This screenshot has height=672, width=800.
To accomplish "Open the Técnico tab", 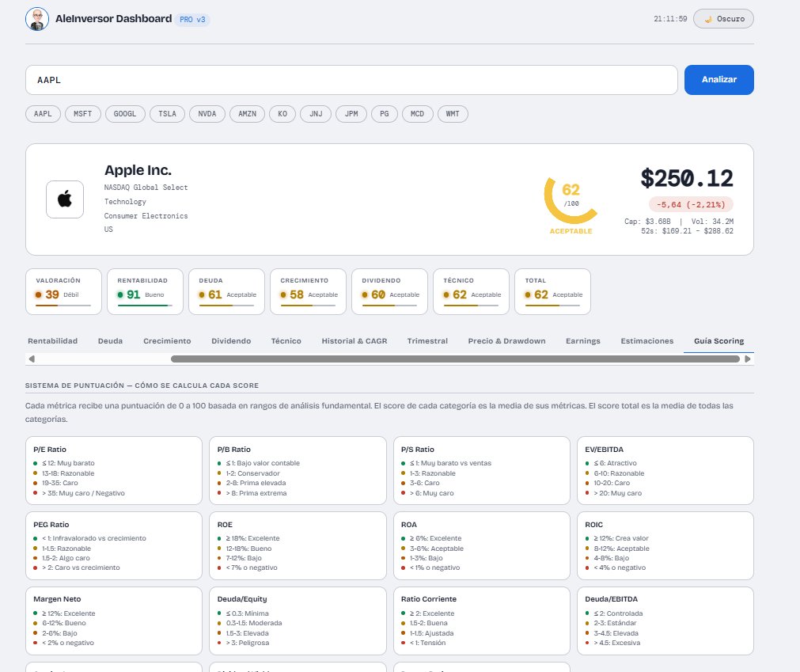I will [286, 341].
